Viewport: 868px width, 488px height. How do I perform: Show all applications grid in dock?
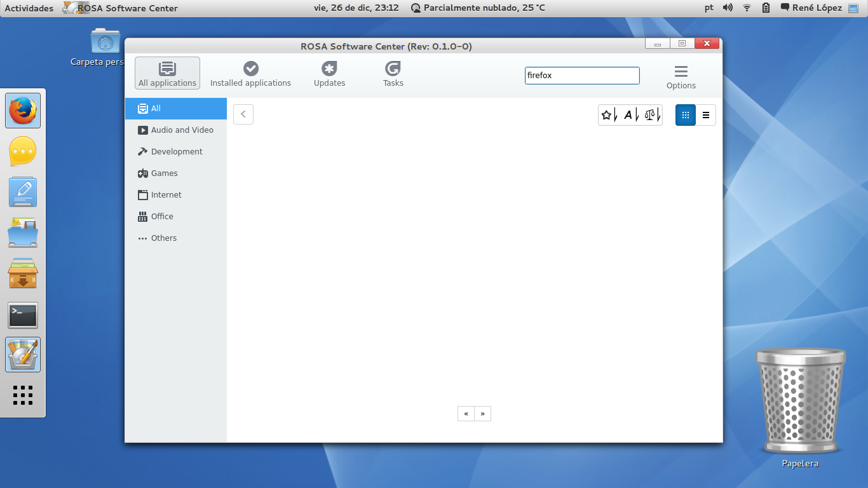[x=23, y=395]
